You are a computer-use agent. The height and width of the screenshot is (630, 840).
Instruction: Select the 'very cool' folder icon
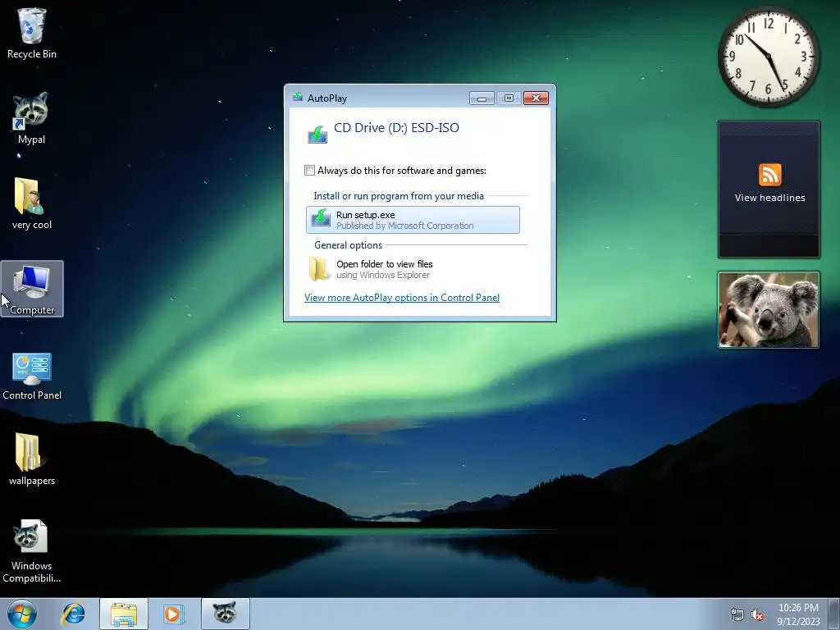[32, 203]
